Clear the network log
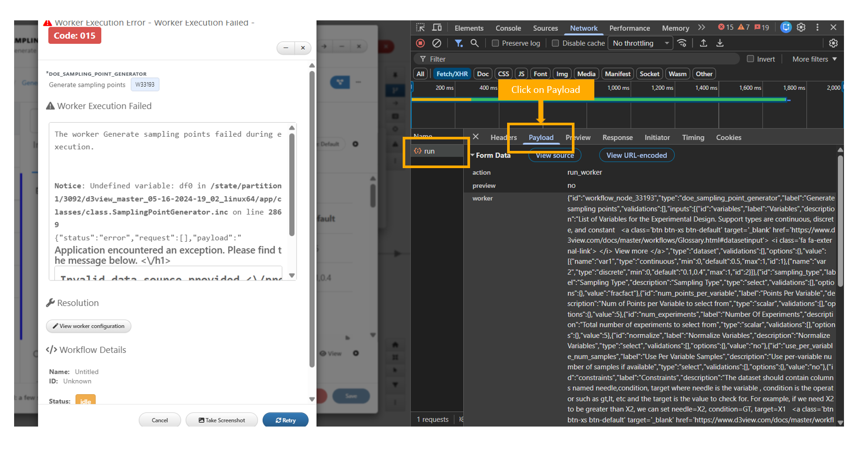 437,43
